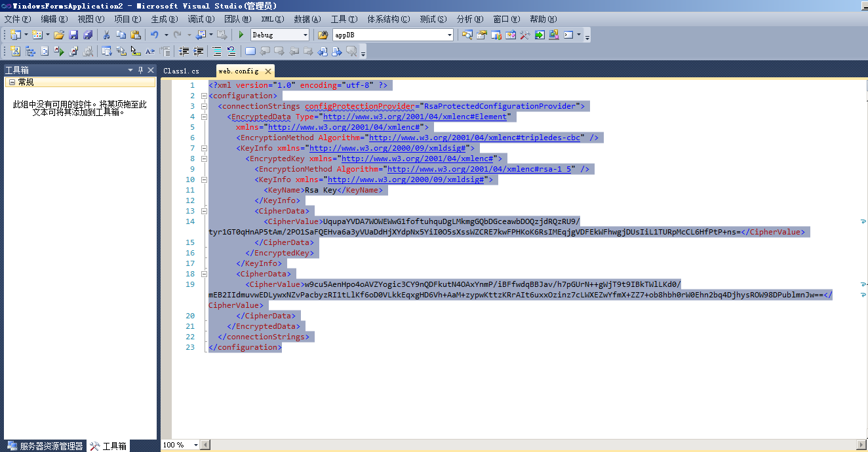
Task: Open the Toolbox hammer-and-wrench toolbar icon
Action: pos(524,35)
